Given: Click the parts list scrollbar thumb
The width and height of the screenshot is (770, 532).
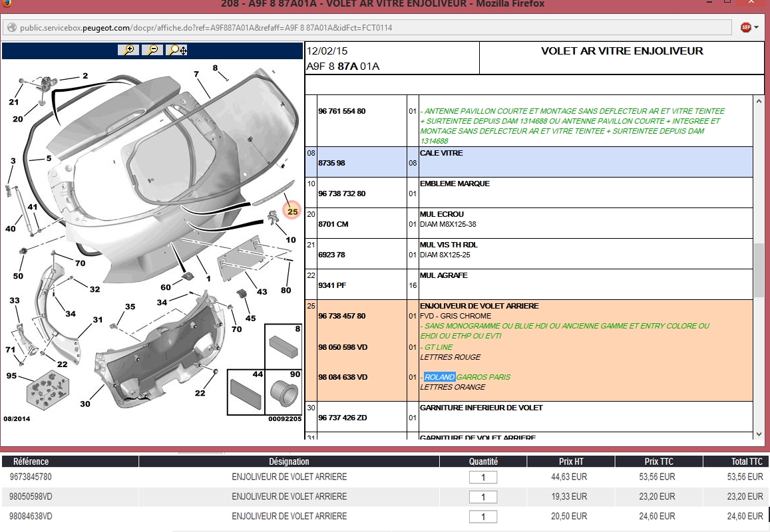Looking at the screenshot, I should tap(759, 269).
